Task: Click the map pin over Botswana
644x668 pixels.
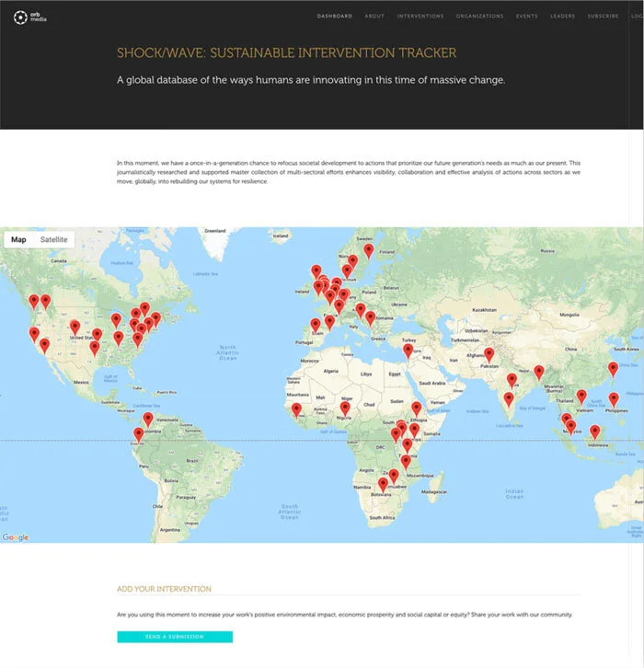Action: tap(383, 485)
